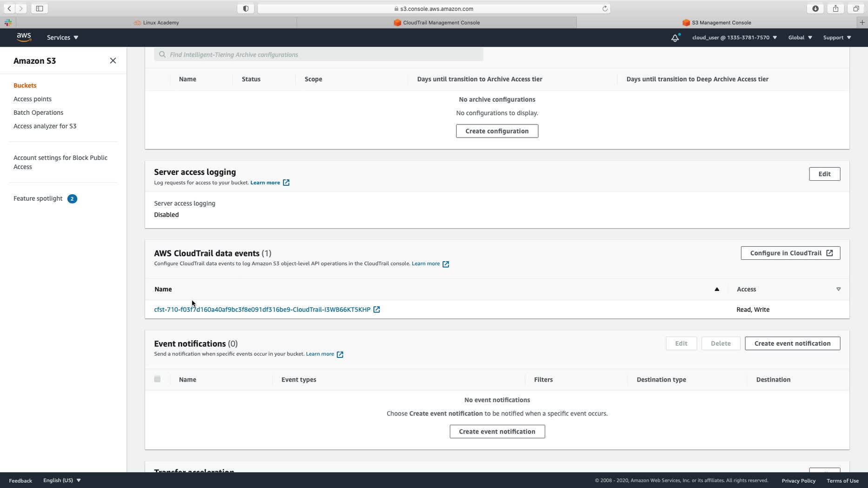Click Configure in CloudTrail button
Image resolution: width=868 pixels, height=488 pixels.
pyautogui.click(x=790, y=253)
